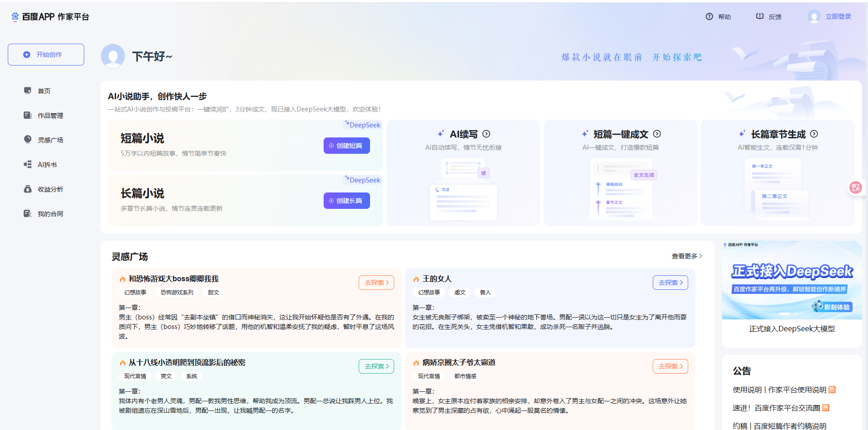Click the 爽文 tag
868x430 pixels.
click(x=166, y=376)
